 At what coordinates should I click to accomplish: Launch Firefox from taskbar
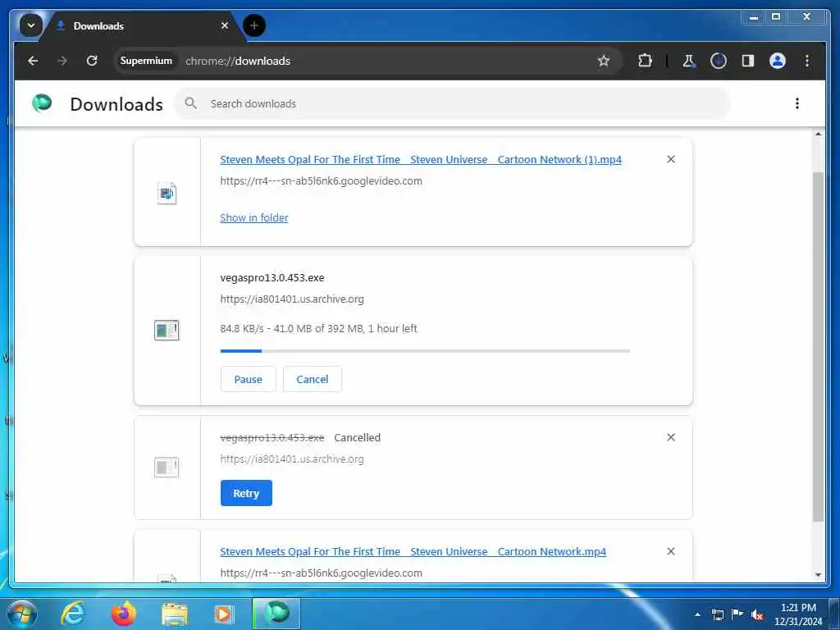click(123, 614)
